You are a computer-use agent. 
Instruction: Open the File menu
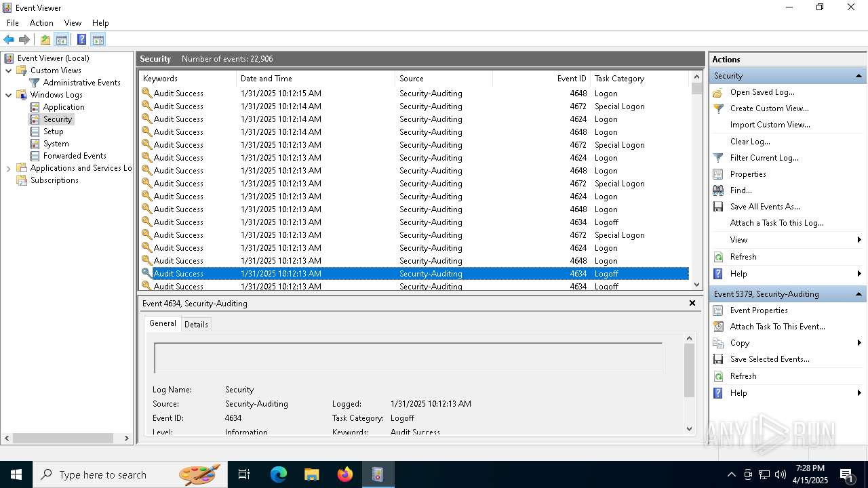pos(13,23)
